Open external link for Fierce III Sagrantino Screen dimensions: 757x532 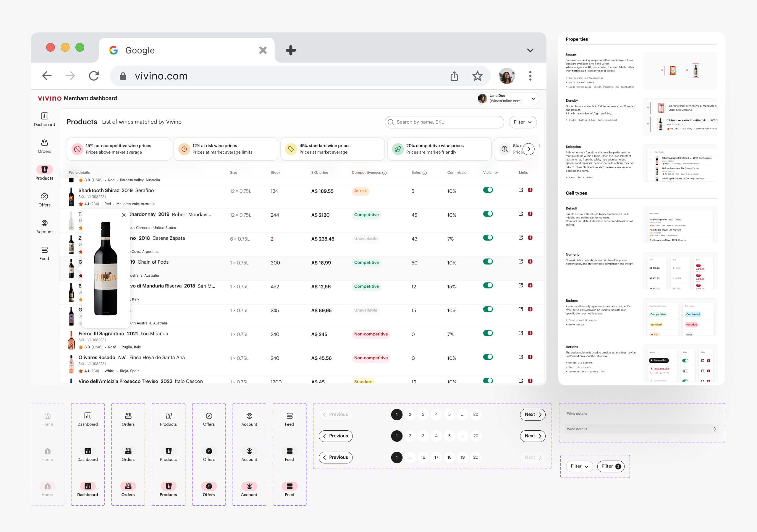(521, 333)
